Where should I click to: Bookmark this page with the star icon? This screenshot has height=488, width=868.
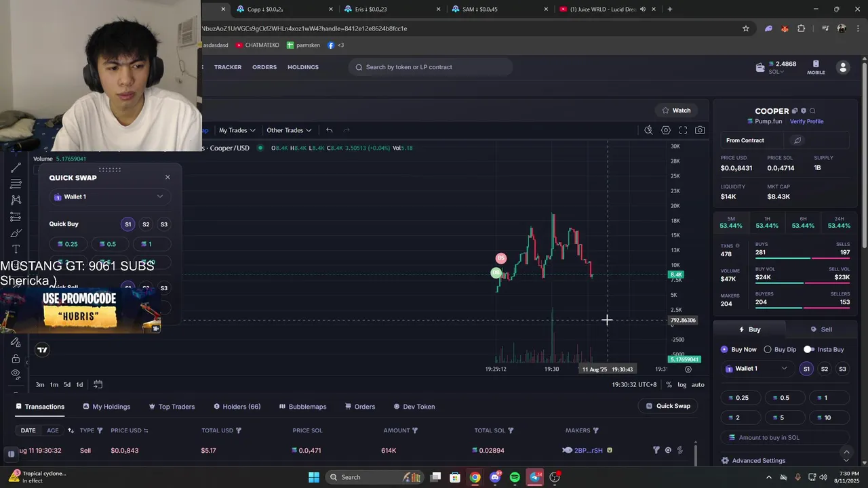pyautogui.click(x=746, y=28)
